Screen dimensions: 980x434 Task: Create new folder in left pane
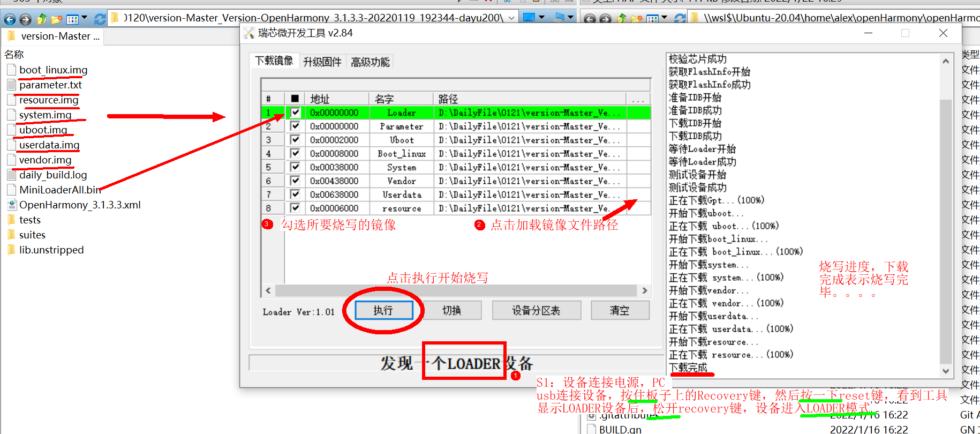point(57,19)
